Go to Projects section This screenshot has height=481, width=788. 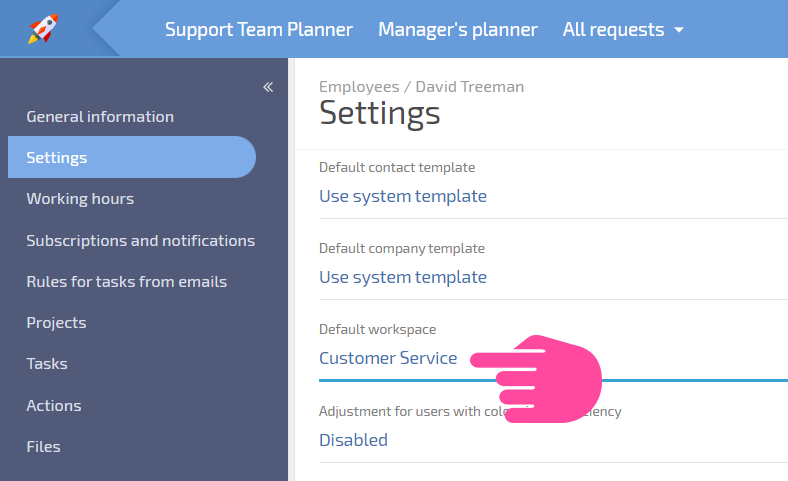click(56, 323)
